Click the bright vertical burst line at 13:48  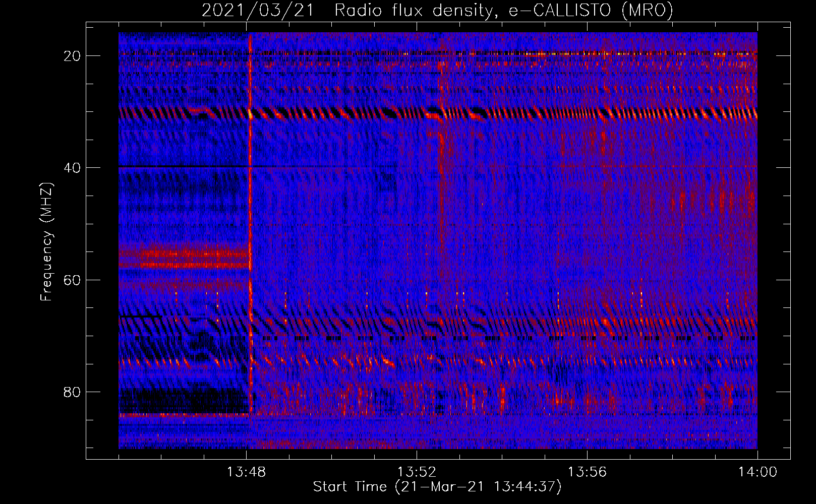point(250,222)
